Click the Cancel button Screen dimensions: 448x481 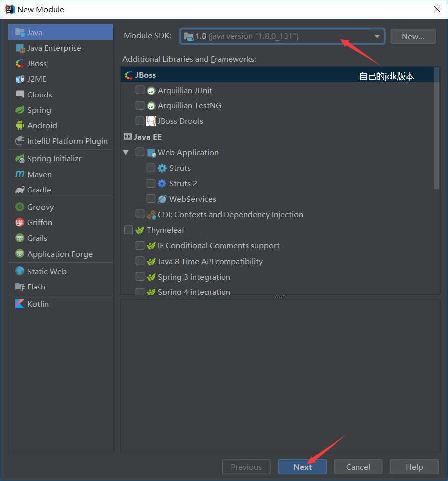point(358,467)
